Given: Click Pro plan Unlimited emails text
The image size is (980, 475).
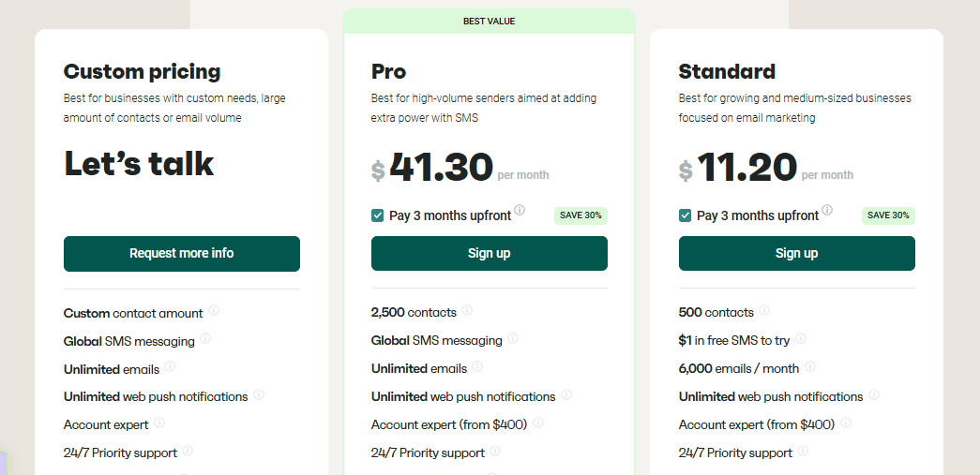Looking at the screenshot, I should [x=419, y=369].
